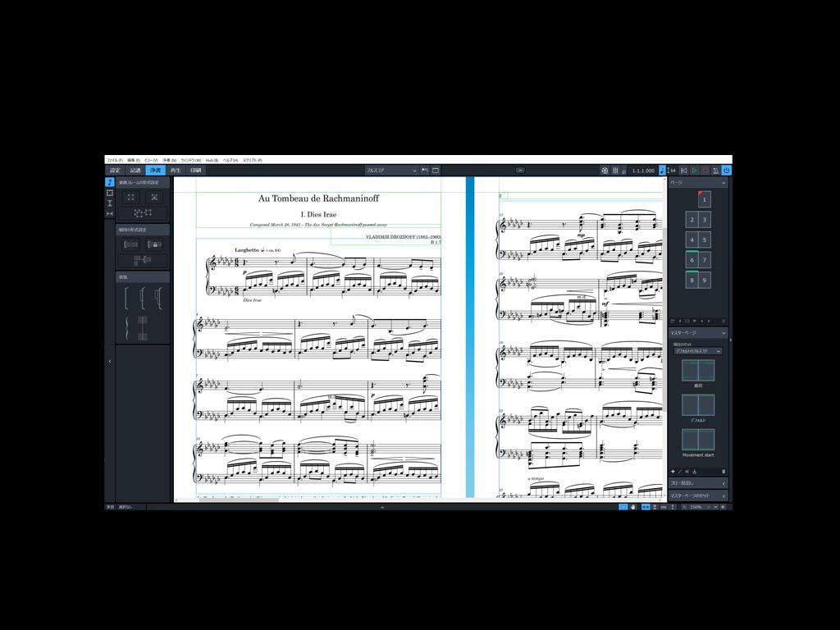840x630 pixels.
Task: Click the Lock Frame button
Action: point(154,198)
